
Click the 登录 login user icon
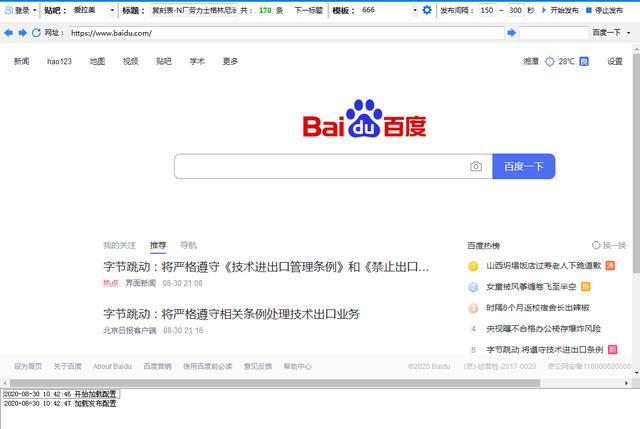coord(9,10)
